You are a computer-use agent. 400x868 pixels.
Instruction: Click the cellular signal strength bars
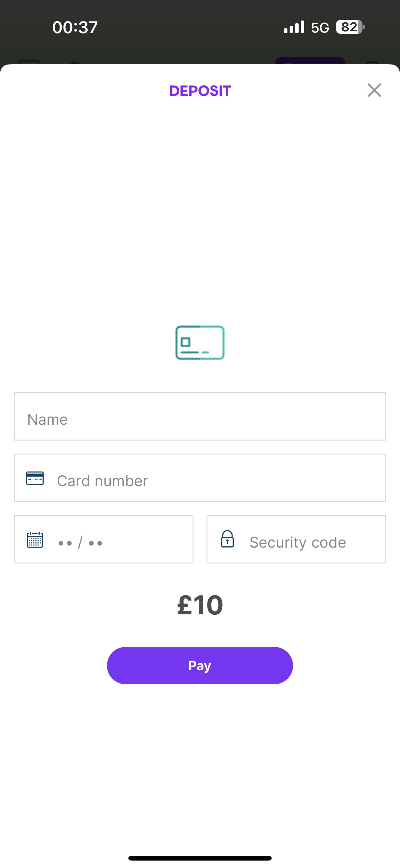(x=294, y=27)
